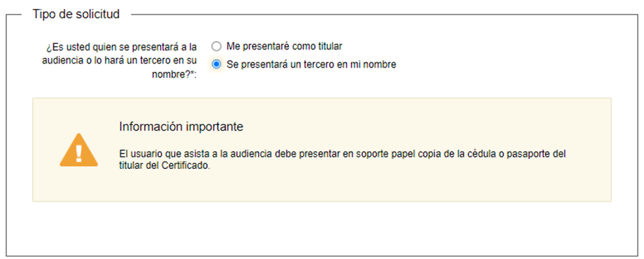The height and width of the screenshot is (259, 644).
Task: Click the yellow information box background
Action: (370, 188)
